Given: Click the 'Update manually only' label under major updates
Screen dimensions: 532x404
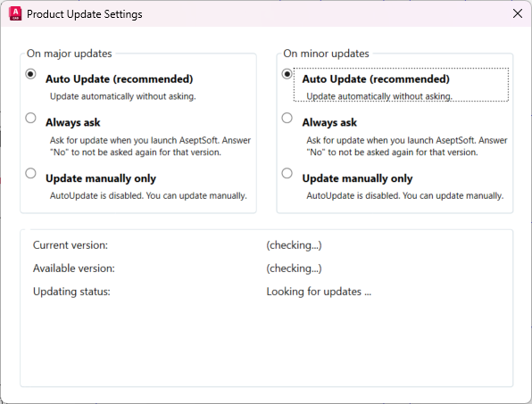Looking at the screenshot, I should point(101,178).
